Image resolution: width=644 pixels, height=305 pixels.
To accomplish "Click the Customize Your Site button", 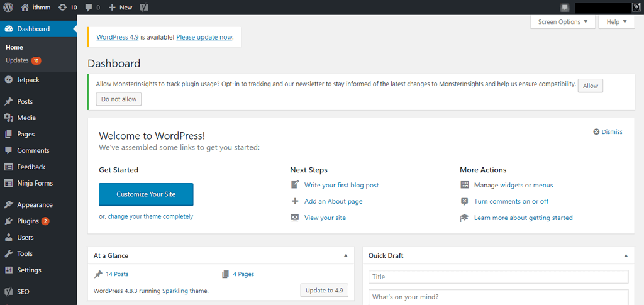I will tap(146, 194).
